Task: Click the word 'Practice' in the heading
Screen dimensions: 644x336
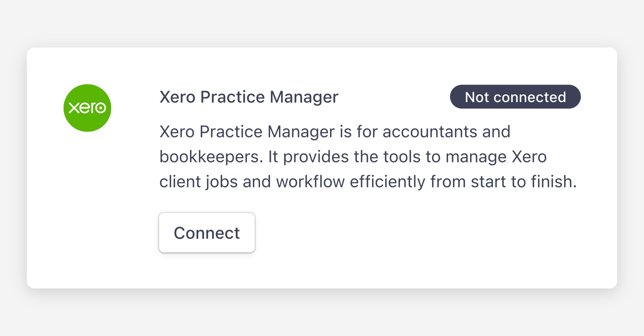Action: (x=232, y=97)
